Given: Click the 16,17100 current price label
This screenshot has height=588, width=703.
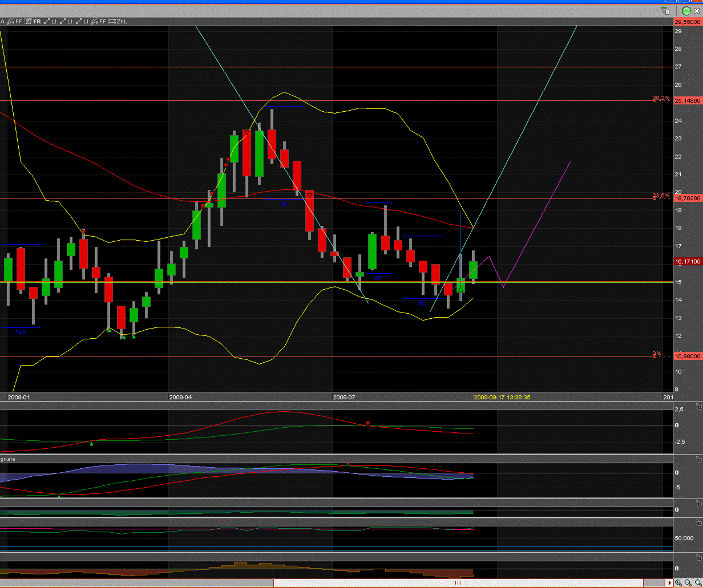Looking at the screenshot, I should click(688, 262).
